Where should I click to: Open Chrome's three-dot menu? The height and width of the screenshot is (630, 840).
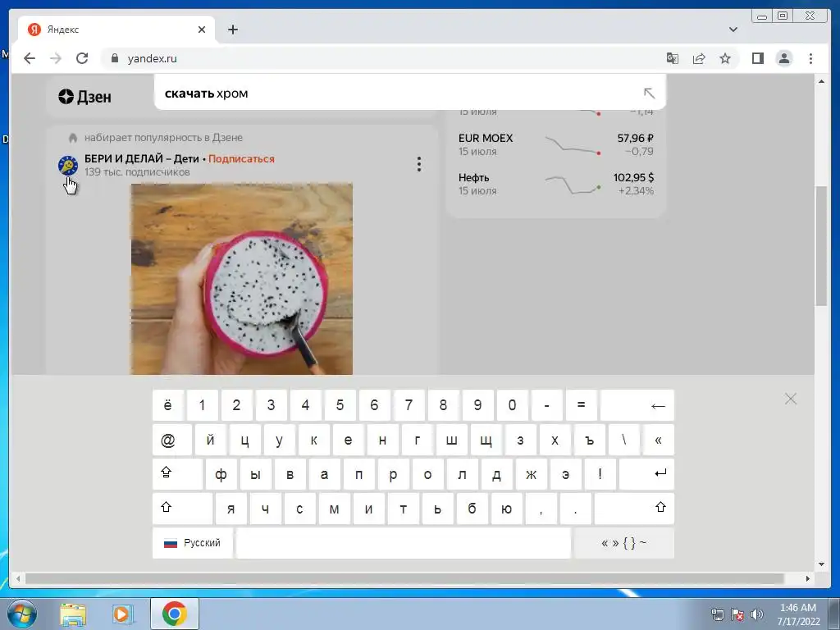click(x=810, y=58)
